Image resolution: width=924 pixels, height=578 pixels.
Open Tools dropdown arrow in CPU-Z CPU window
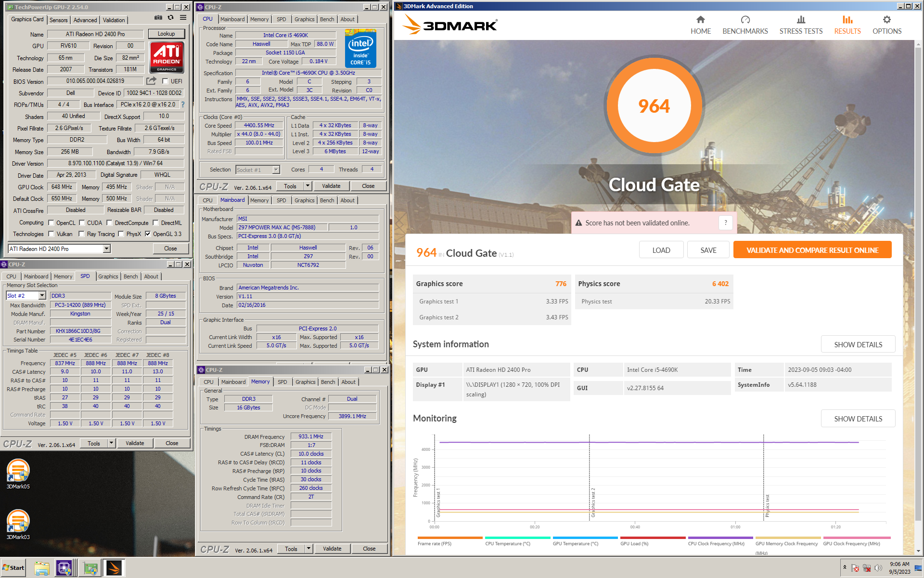click(x=308, y=186)
